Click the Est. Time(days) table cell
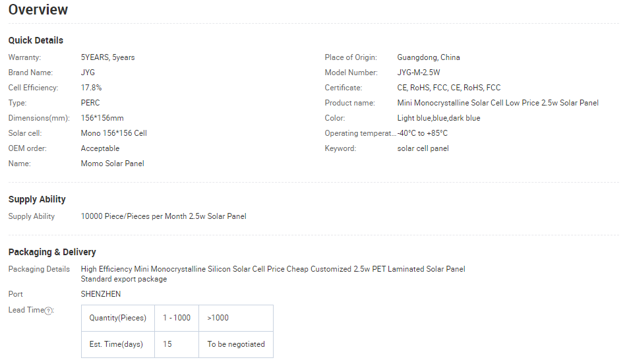 tap(116, 344)
